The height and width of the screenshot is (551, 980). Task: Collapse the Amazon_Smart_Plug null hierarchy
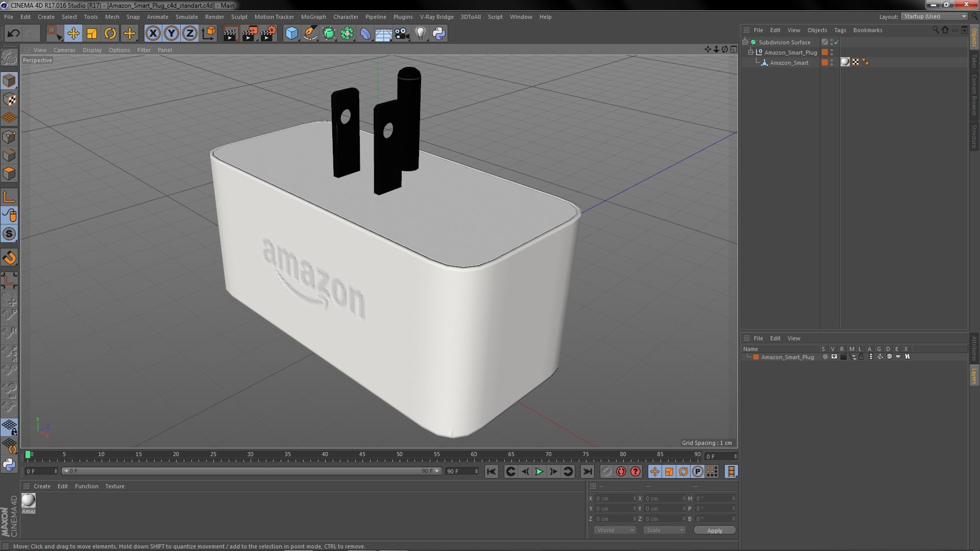(x=751, y=52)
